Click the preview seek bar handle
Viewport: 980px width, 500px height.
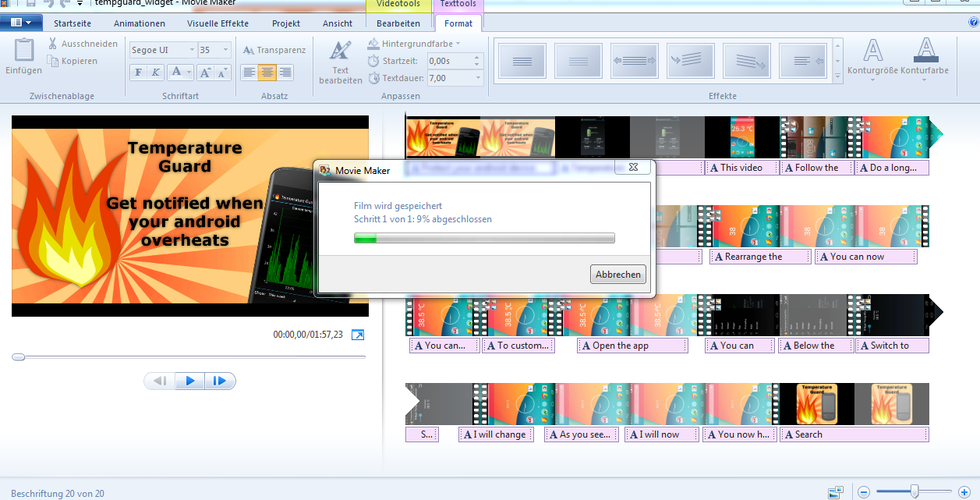pyautogui.click(x=18, y=356)
